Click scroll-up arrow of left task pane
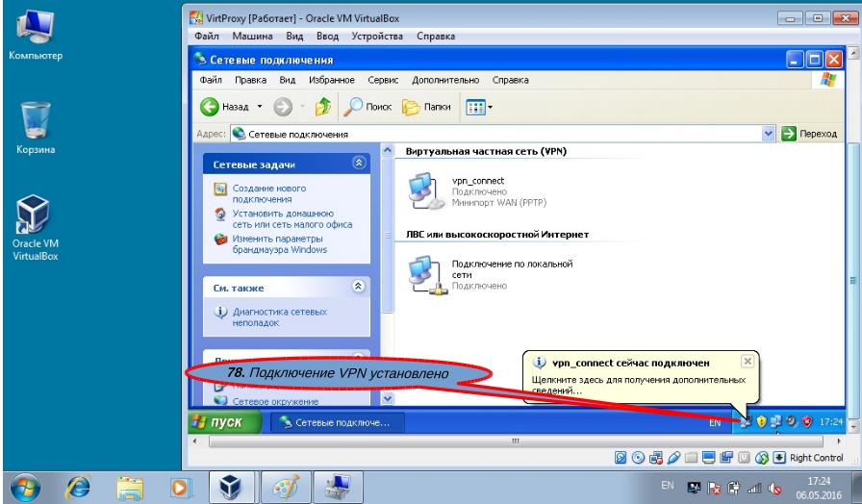Screen dimensions: 862x504 pyautogui.click(x=387, y=150)
